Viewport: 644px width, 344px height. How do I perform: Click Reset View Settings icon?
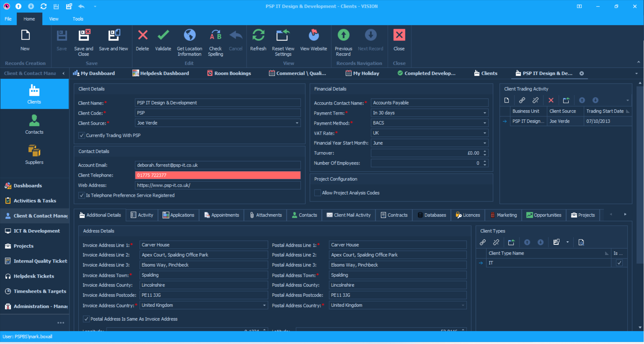coord(283,35)
